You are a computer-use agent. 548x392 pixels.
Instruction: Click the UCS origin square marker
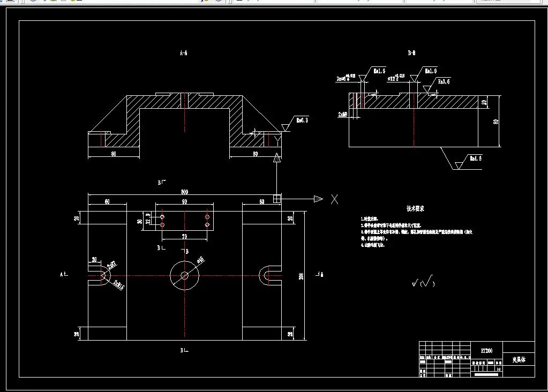(277, 199)
